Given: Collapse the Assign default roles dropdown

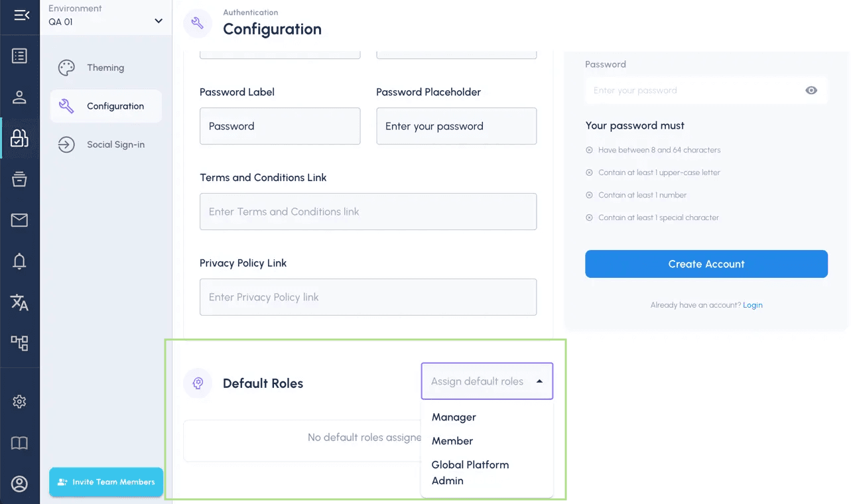Looking at the screenshot, I should (x=487, y=381).
